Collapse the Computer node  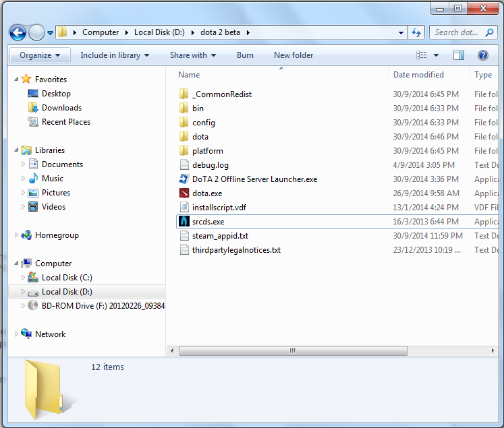pyautogui.click(x=16, y=264)
